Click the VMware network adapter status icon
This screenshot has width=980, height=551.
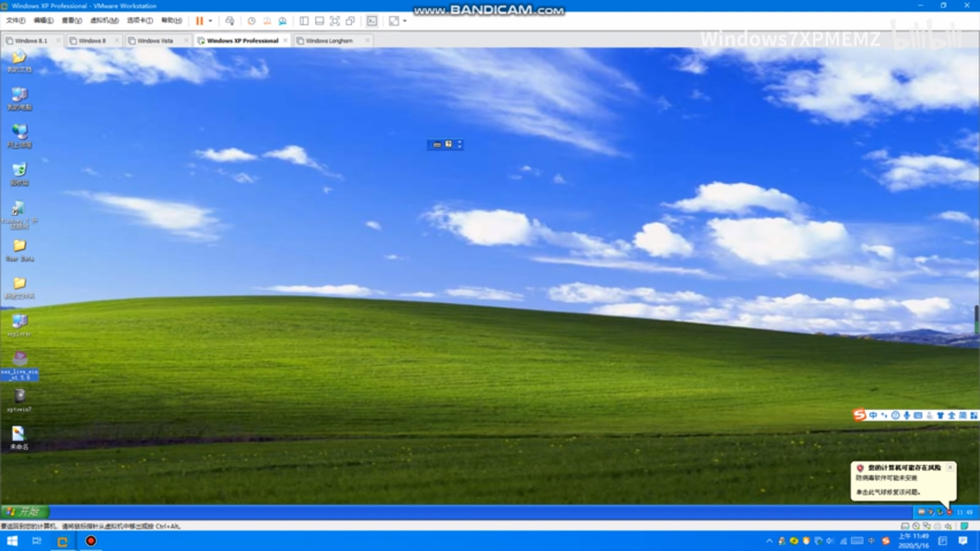click(x=927, y=526)
